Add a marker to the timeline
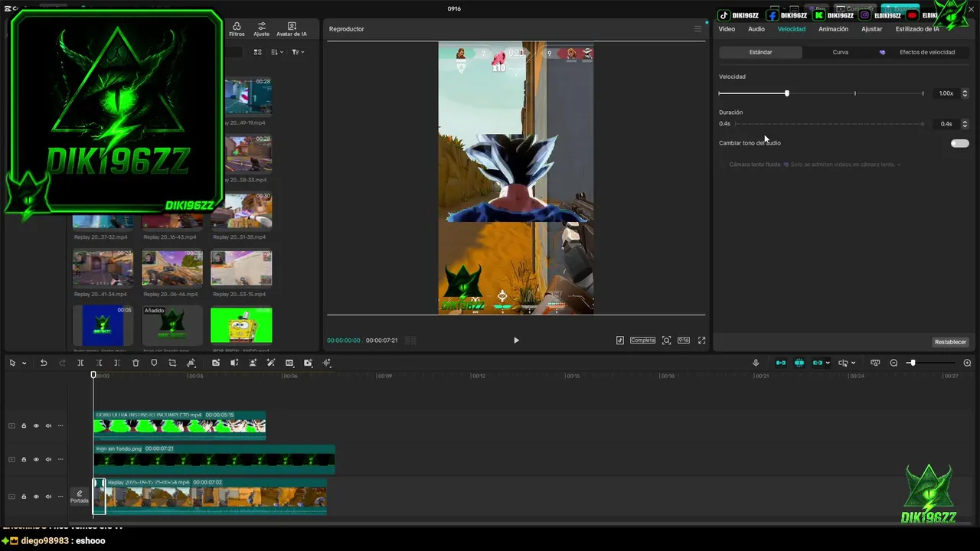980x551 pixels. [154, 363]
